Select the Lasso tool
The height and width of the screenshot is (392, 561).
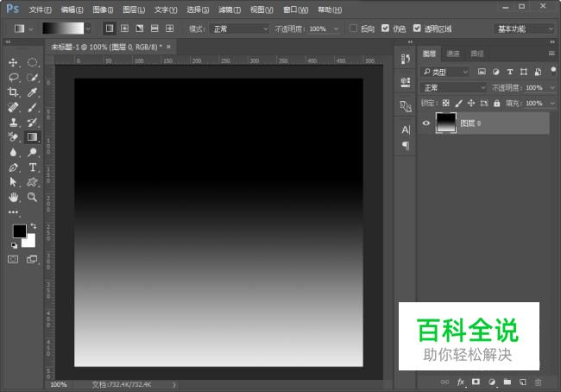(13, 78)
